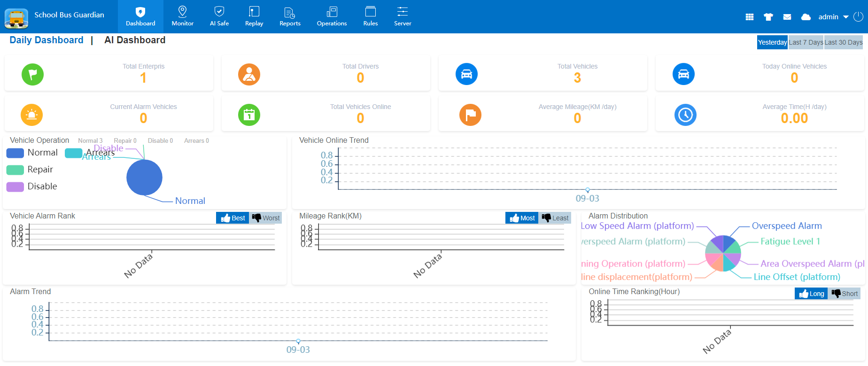Click the orange driver Total Drivers icon
The height and width of the screenshot is (366, 868).
click(249, 74)
